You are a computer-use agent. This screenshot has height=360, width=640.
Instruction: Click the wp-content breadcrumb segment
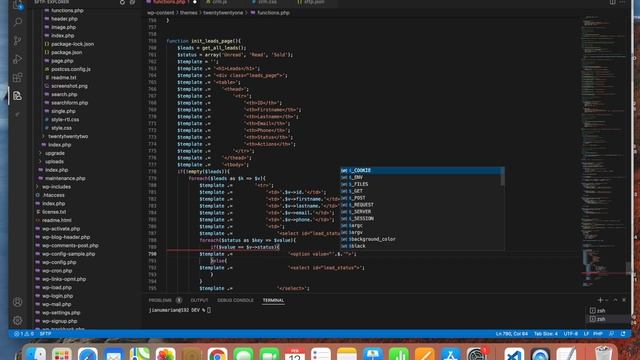click(x=160, y=13)
